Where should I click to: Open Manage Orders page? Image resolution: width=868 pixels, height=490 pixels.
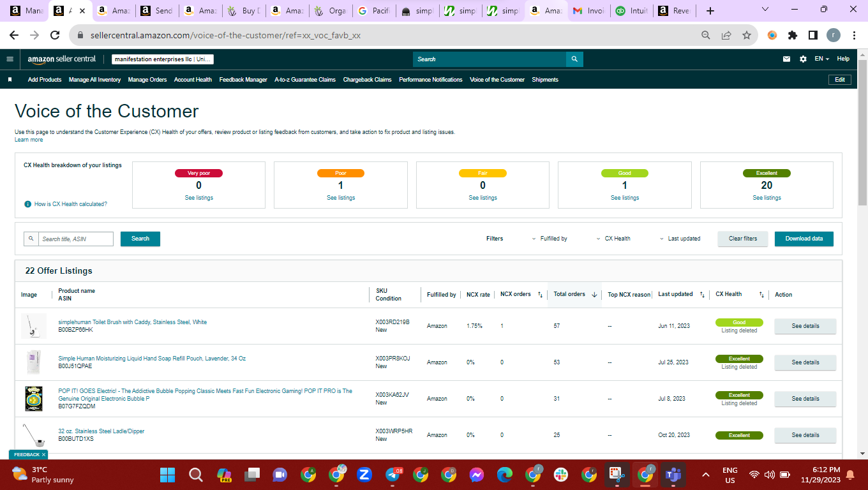pyautogui.click(x=147, y=80)
